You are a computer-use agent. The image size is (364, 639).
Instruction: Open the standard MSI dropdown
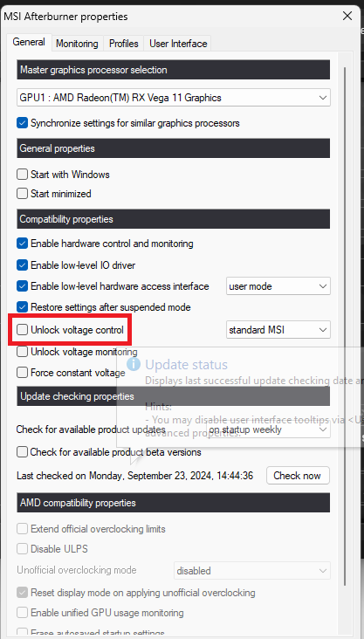[278, 330]
